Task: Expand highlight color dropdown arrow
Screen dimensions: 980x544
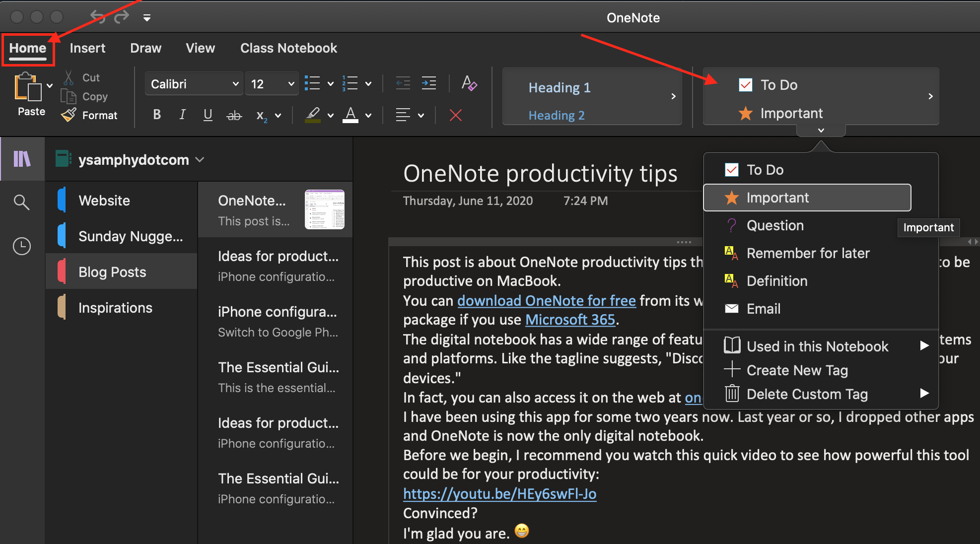Action: pyautogui.click(x=330, y=116)
